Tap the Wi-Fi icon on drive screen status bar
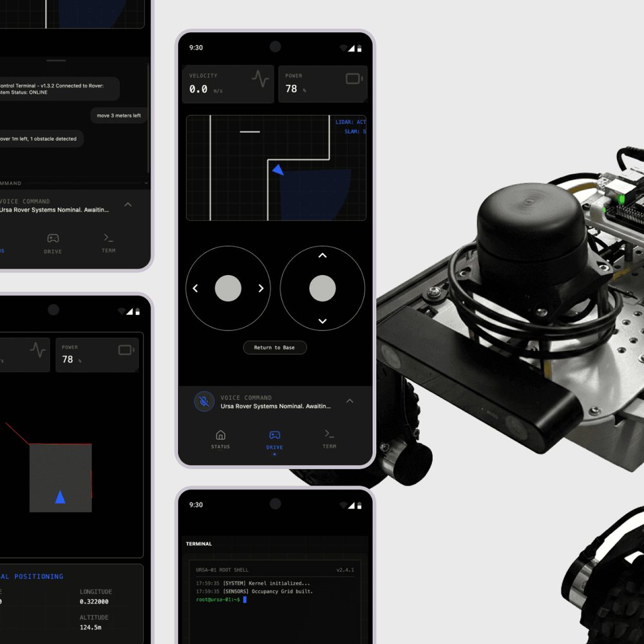Image resolution: width=644 pixels, height=644 pixels. point(343,48)
